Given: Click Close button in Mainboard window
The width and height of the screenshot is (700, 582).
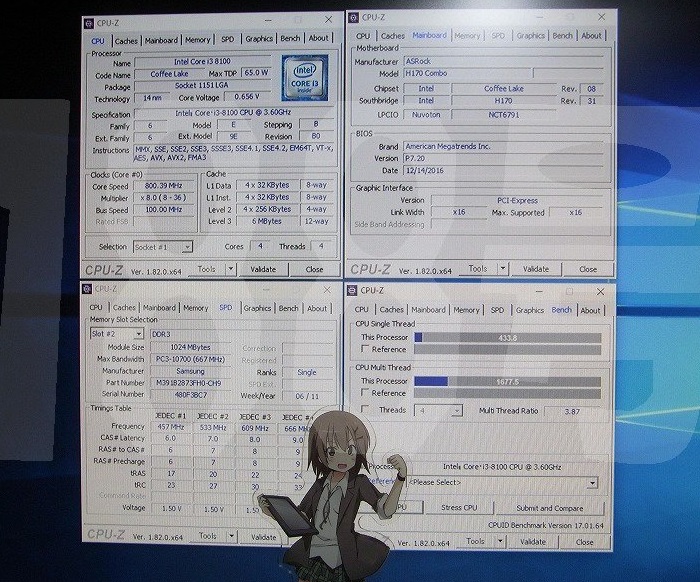Looking at the screenshot, I should point(588,269).
